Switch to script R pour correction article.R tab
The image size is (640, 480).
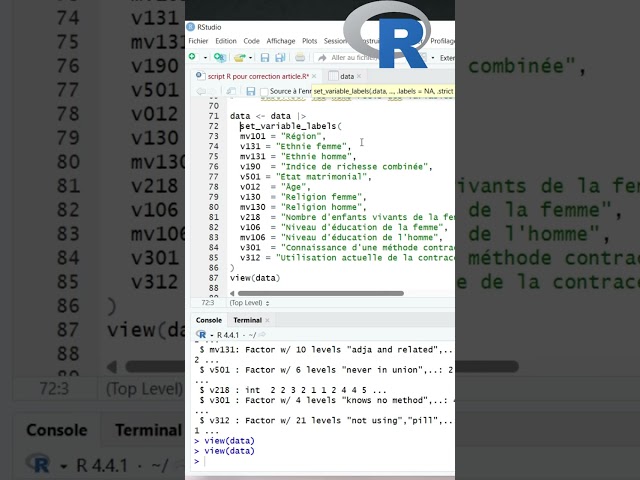coord(258,76)
